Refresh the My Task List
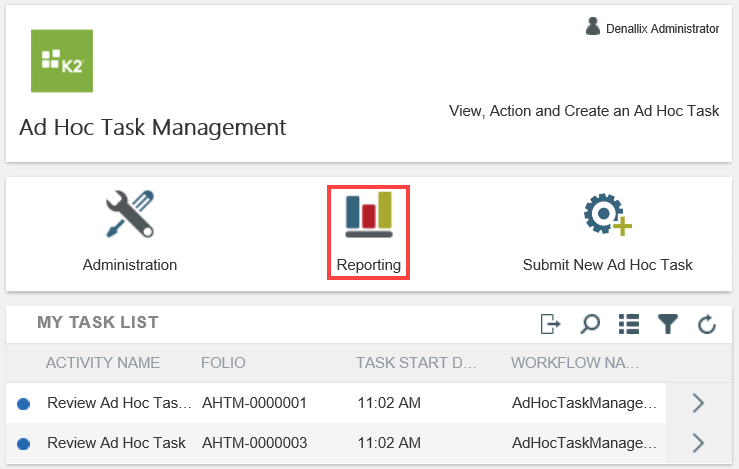Screen dimensions: 739x469 click(706, 323)
